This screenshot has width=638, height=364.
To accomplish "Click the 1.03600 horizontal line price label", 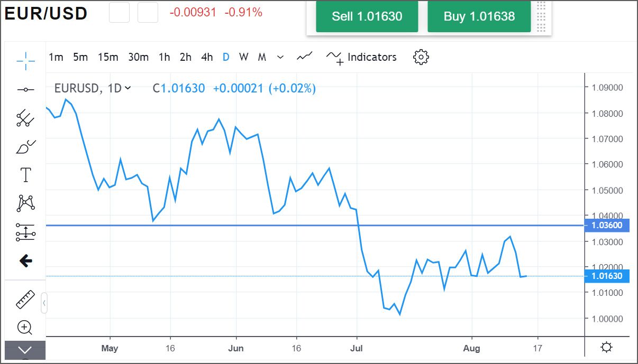I will [606, 226].
